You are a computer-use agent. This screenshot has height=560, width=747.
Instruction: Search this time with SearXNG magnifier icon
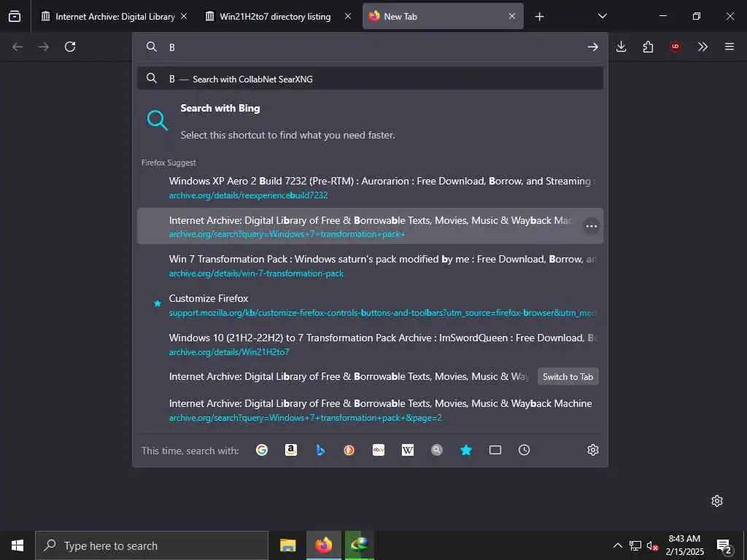(x=437, y=450)
